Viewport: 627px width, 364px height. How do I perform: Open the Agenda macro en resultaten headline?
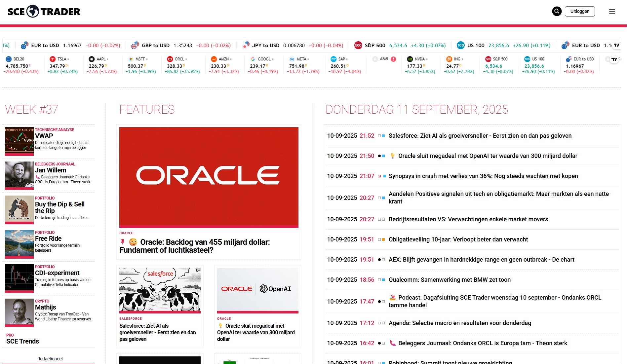click(x=460, y=323)
